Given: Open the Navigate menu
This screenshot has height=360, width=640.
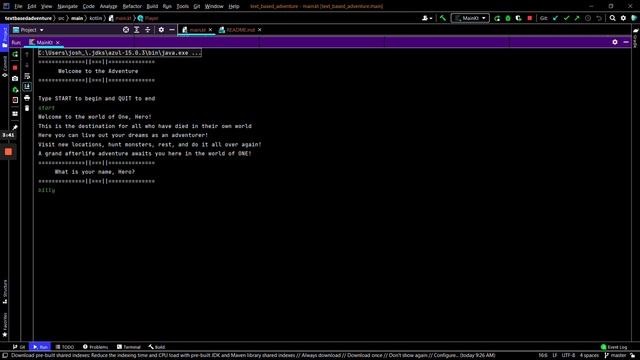Looking at the screenshot, I should pos(67,6).
